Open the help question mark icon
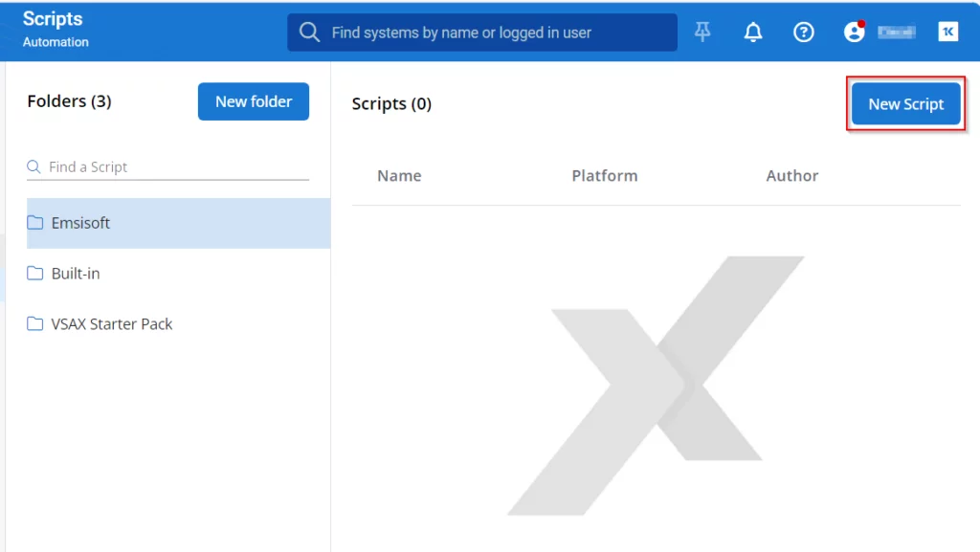Screen dimensions: 980x552 (x=804, y=32)
